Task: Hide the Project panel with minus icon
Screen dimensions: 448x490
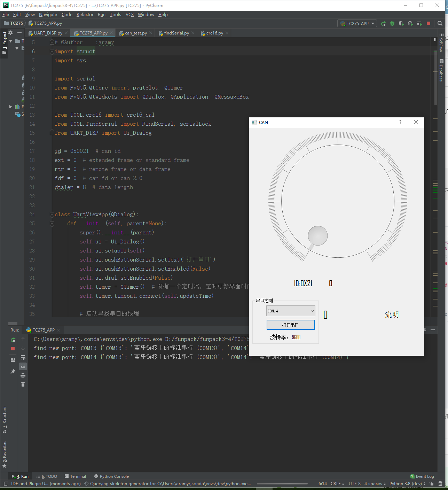Action: pos(19,33)
